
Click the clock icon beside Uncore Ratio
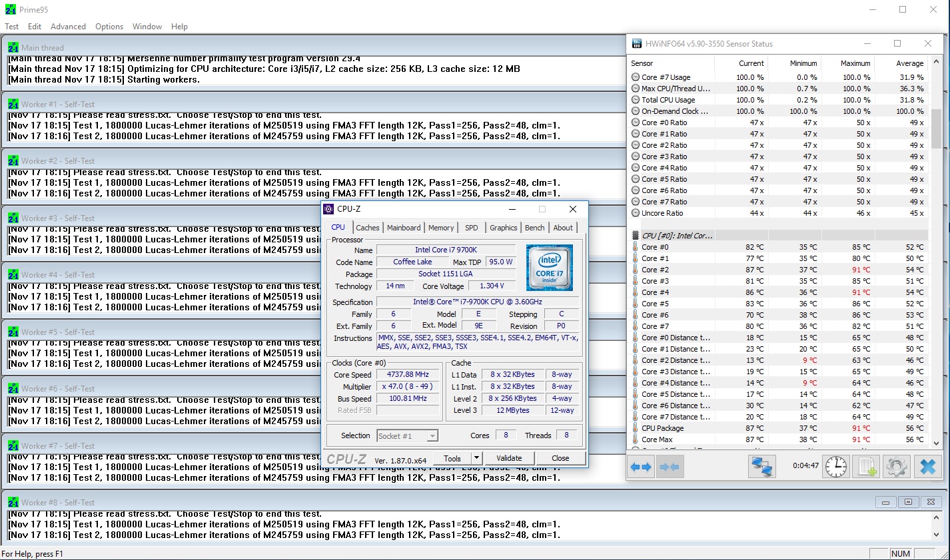pos(636,213)
